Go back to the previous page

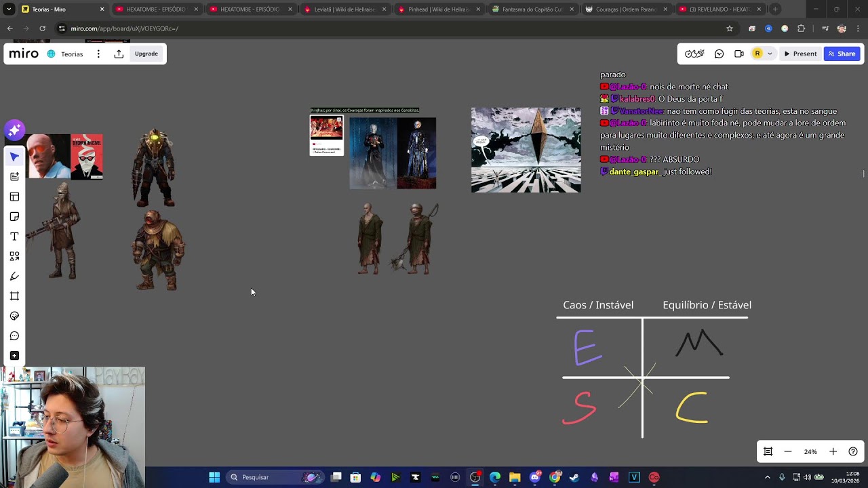pos(9,28)
